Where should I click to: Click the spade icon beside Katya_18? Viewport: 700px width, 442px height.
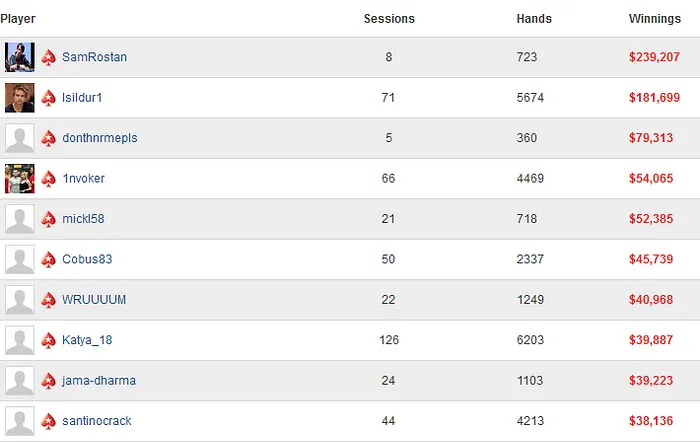pyautogui.click(x=48, y=340)
